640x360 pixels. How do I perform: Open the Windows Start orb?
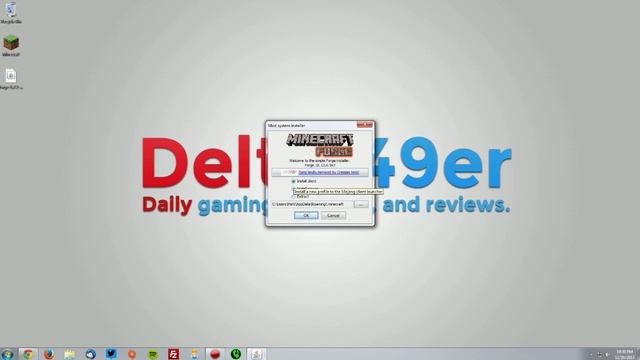(x=7, y=354)
